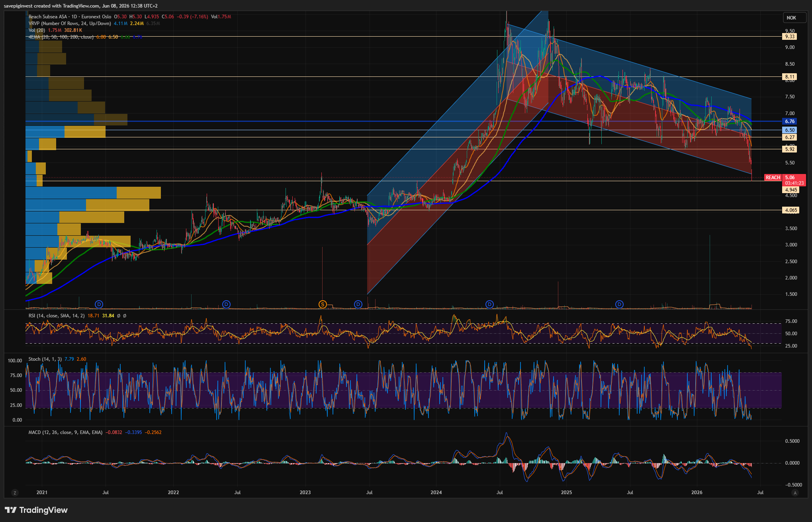Click the RSI 75.00 scale label at right
Viewport: 812px width, 522px height.
[791, 321]
